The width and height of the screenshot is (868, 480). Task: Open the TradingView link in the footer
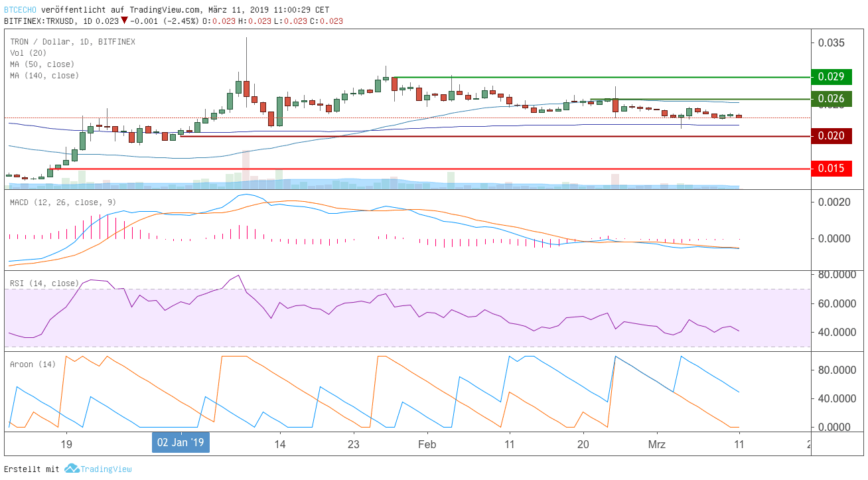[x=106, y=469]
